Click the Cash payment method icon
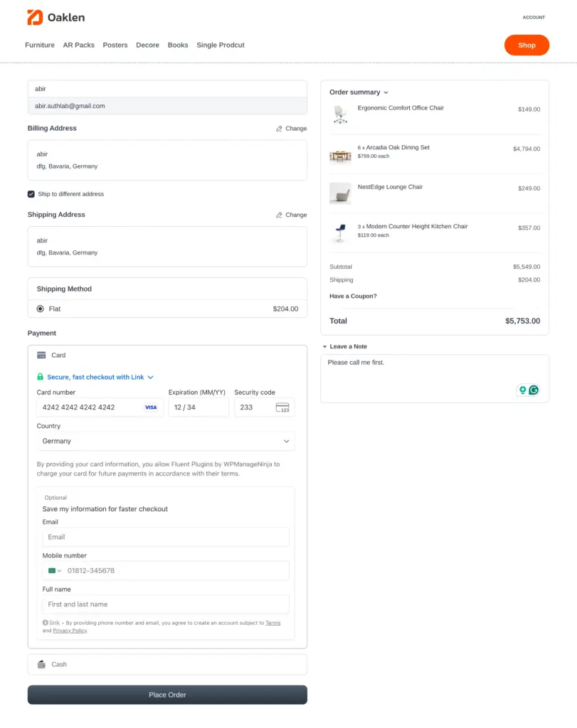The image size is (577, 728). click(41, 664)
